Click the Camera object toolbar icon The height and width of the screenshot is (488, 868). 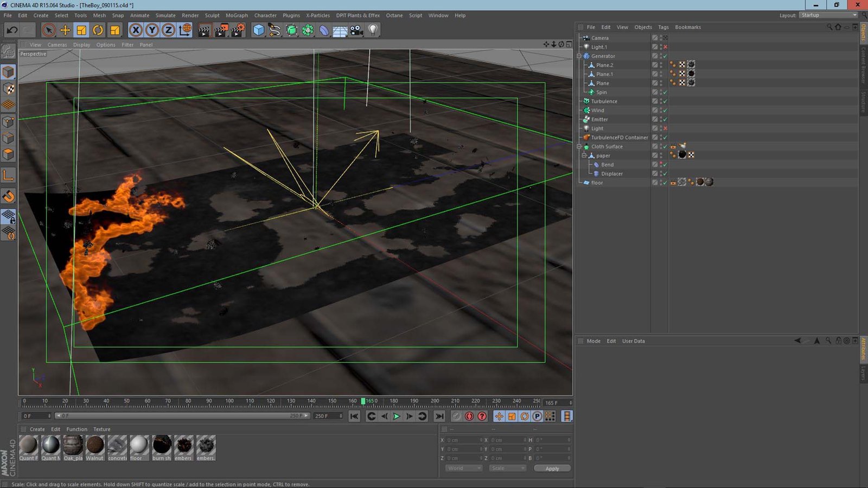(x=356, y=30)
